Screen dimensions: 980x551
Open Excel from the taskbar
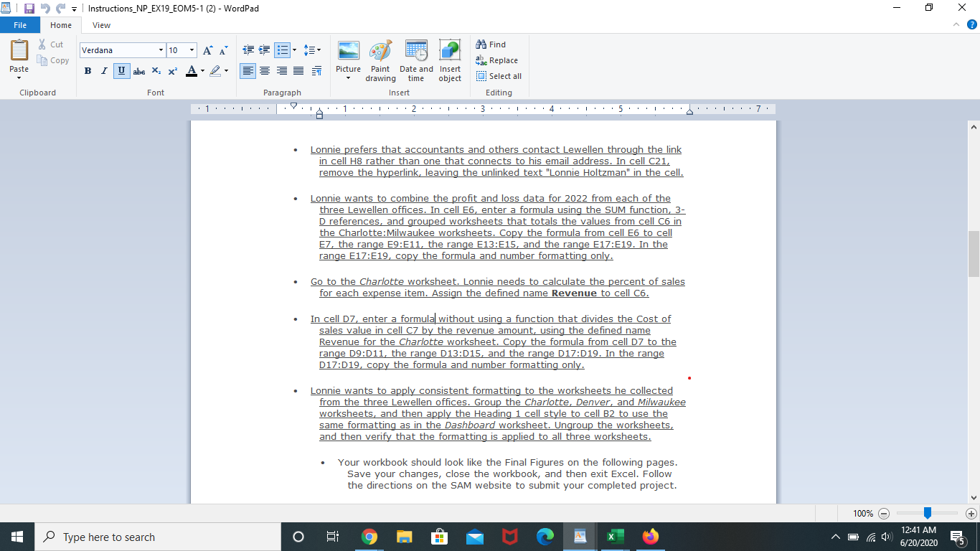pos(614,536)
